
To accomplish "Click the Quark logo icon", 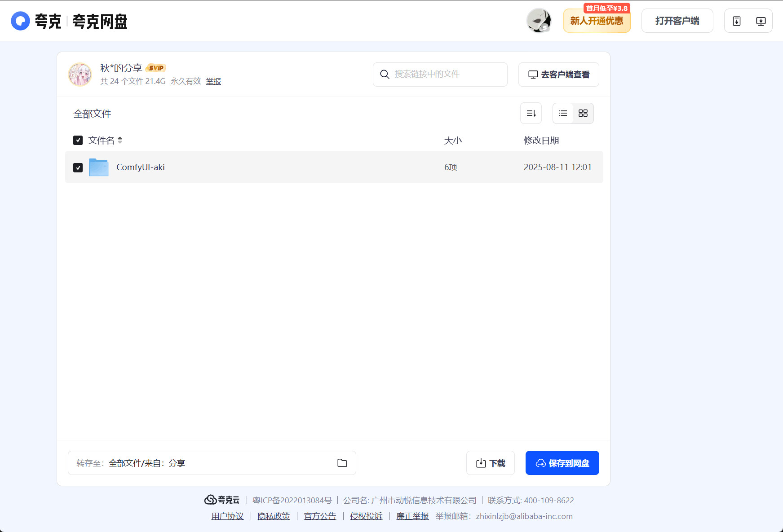I will coord(20,21).
